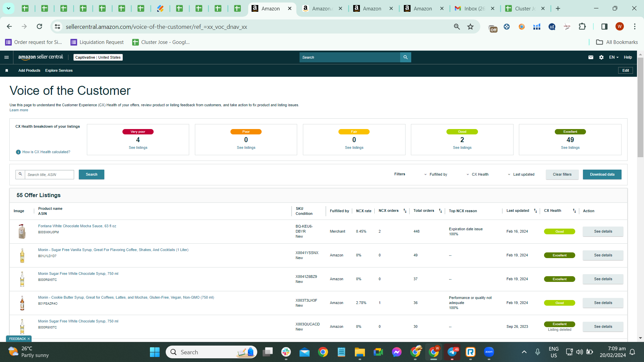Bookmark this page with the star icon
The height and width of the screenshot is (362, 644).
(471, 26)
